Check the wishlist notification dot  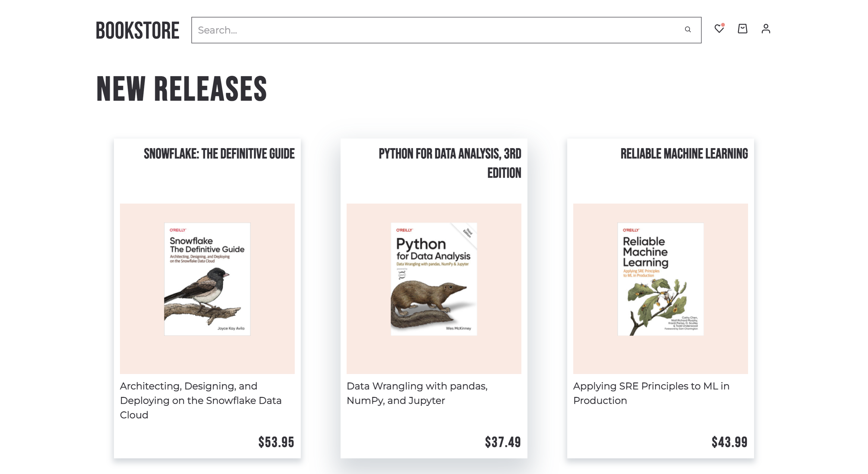pyautogui.click(x=723, y=24)
